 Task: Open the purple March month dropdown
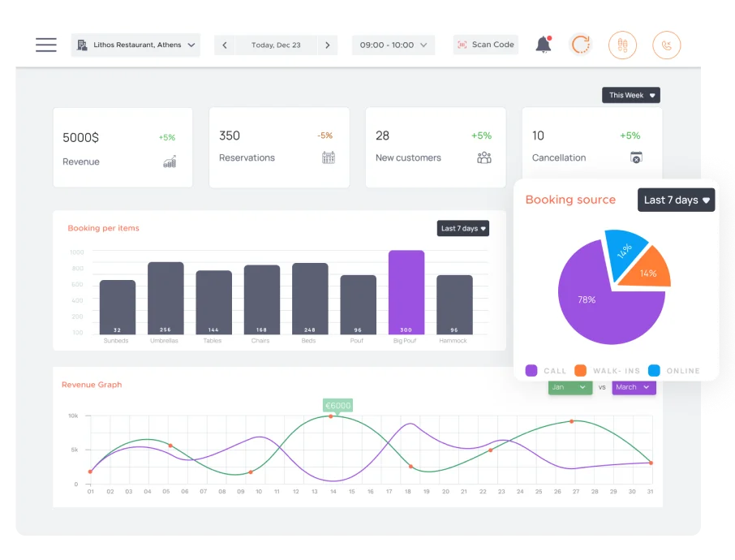point(634,387)
